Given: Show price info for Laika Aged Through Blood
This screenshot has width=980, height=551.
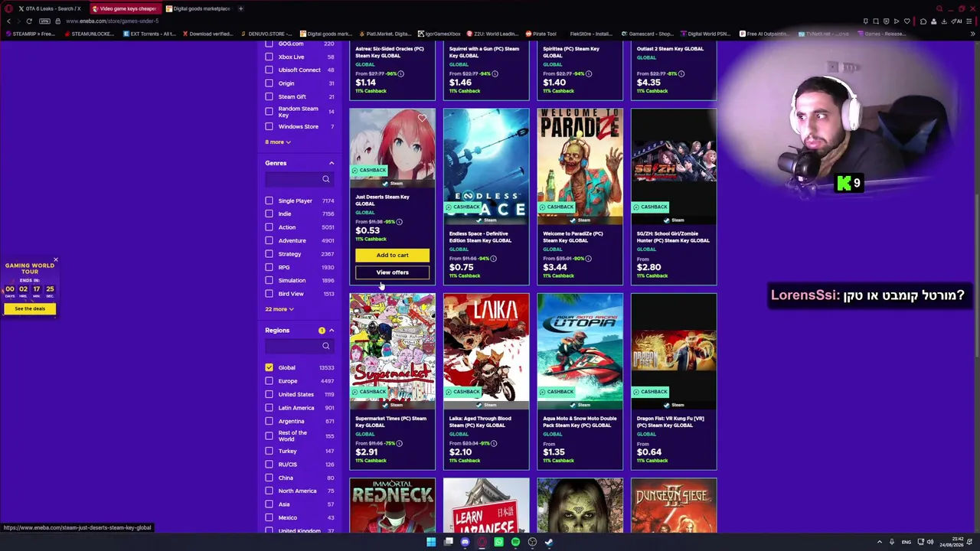Looking at the screenshot, I should tap(494, 443).
